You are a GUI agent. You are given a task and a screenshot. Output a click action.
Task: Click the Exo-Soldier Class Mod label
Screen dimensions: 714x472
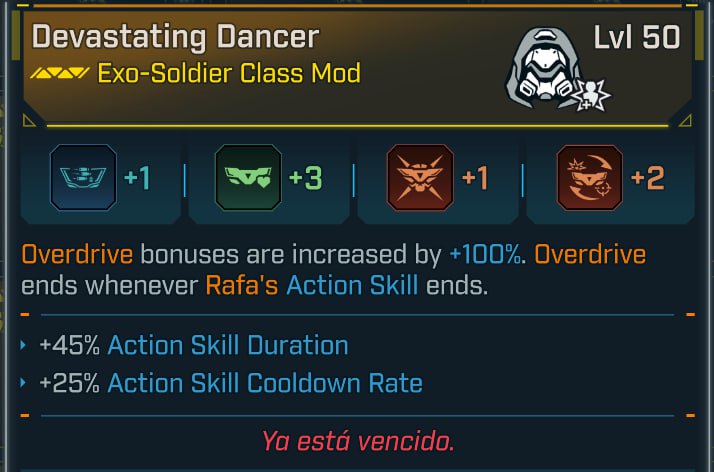(x=229, y=73)
